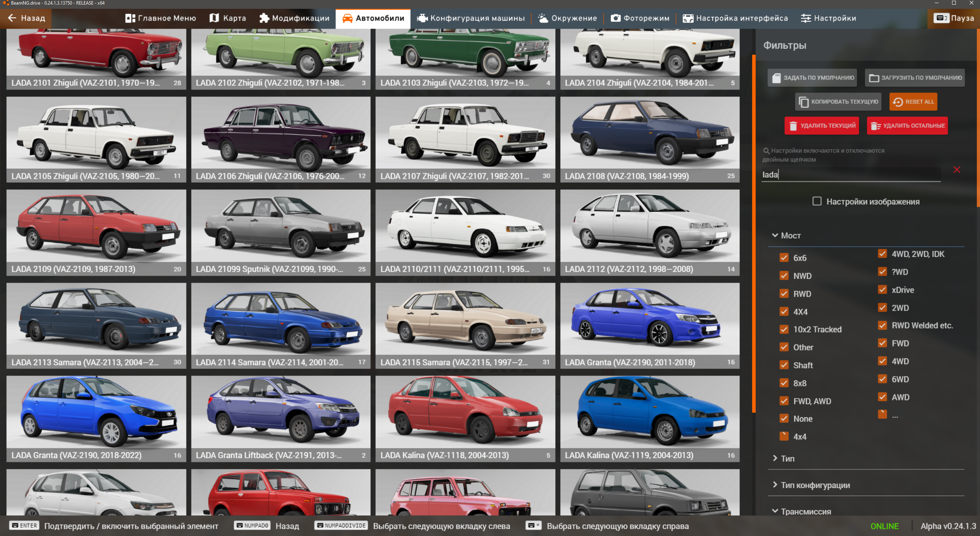The image size is (980, 536).
Task: Clear the search field with red X
Action: pyautogui.click(x=957, y=170)
